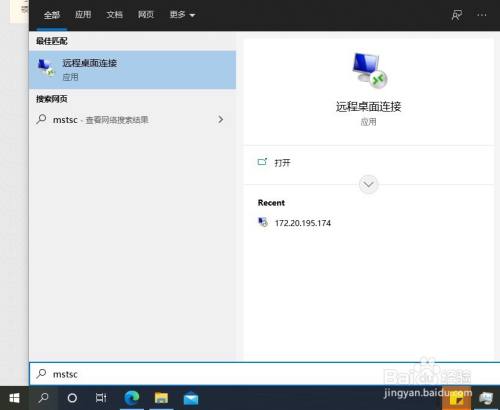Screen dimensions: 500x410
Task: Switch to the 网页 tab
Action: 146,15
